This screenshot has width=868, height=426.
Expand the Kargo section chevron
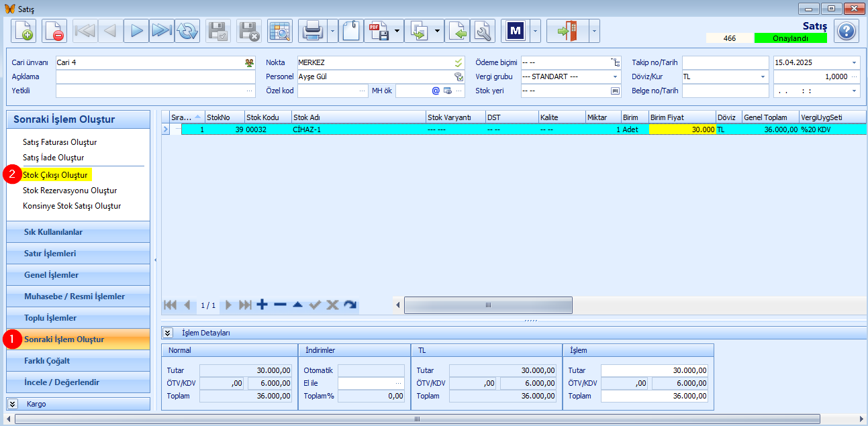[x=13, y=404]
